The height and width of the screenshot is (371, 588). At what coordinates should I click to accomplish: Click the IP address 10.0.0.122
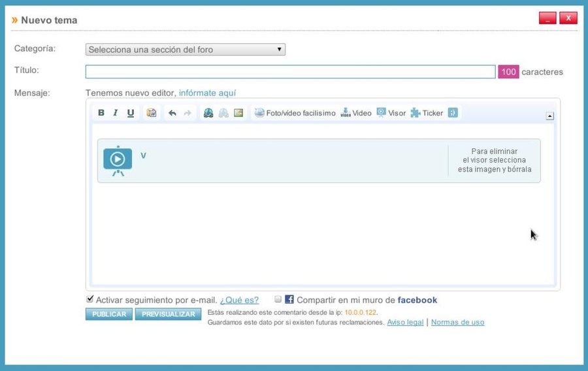[360, 312]
